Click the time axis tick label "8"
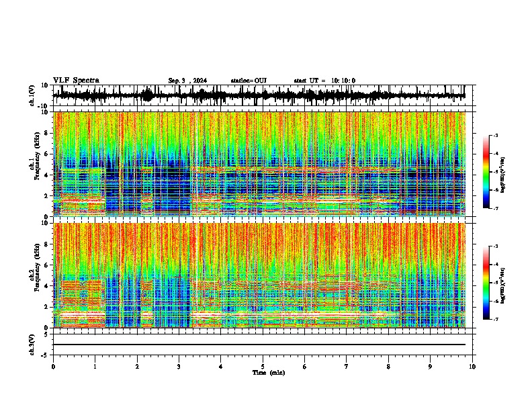This screenshot has height=411, width=532. 388,367
